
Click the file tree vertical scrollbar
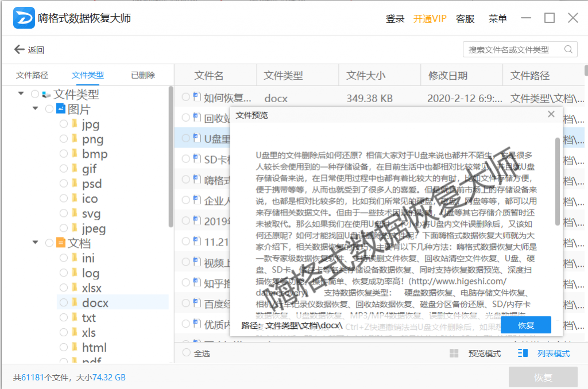coord(171,157)
